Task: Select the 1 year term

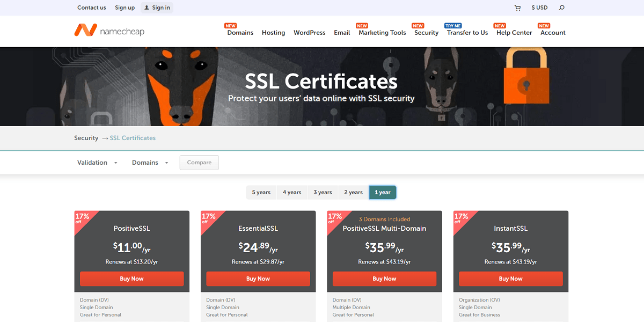Action: (x=383, y=192)
